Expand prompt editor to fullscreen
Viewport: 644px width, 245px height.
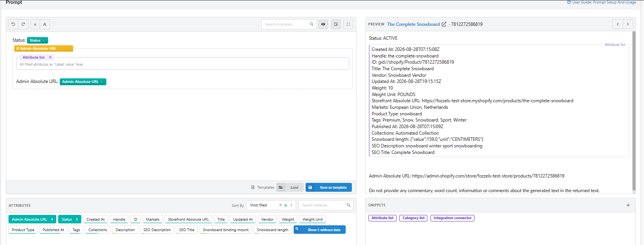(x=348, y=24)
